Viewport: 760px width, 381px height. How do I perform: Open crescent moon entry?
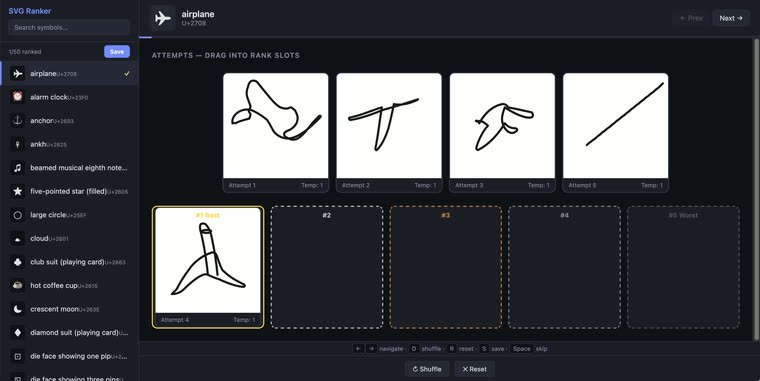[x=69, y=309]
